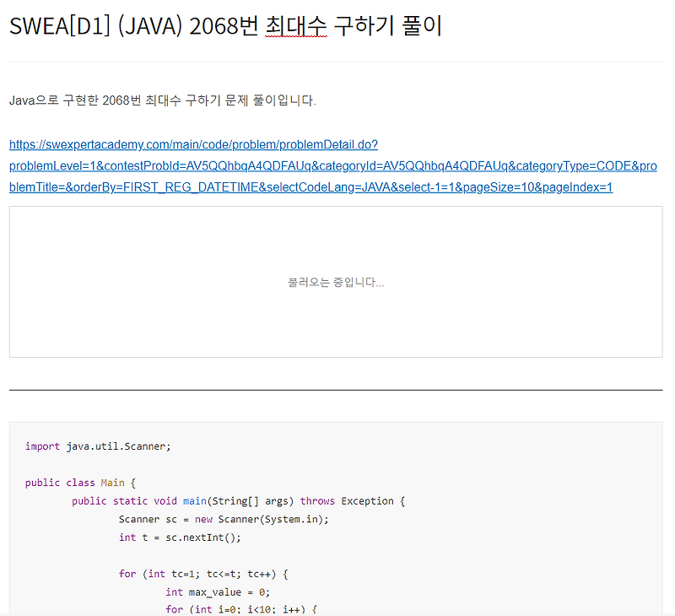Click the post title about 2068번 최대수 구하기
The width and height of the screenshot is (675, 616).
[224, 26]
